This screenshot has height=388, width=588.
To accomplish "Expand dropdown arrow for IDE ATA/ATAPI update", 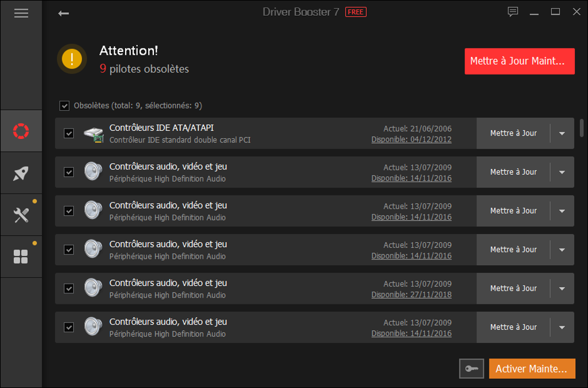I will point(561,133).
